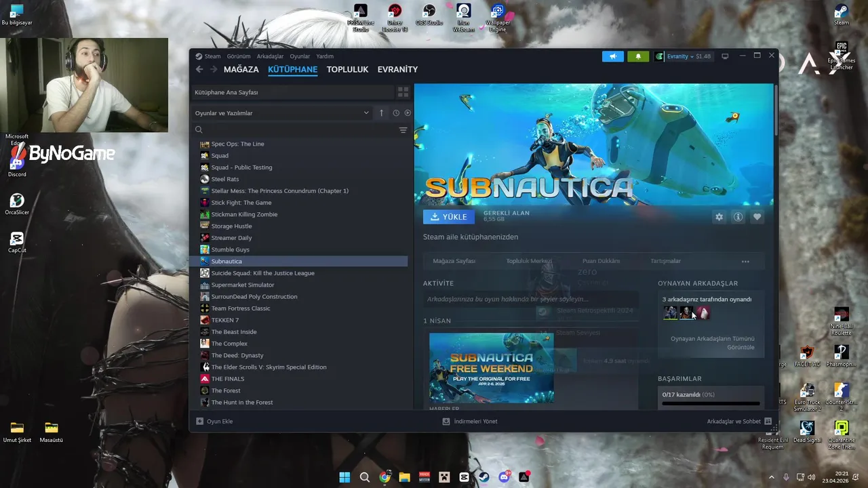Open collections grid view icon
This screenshot has height=488, width=868.
(403, 92)
